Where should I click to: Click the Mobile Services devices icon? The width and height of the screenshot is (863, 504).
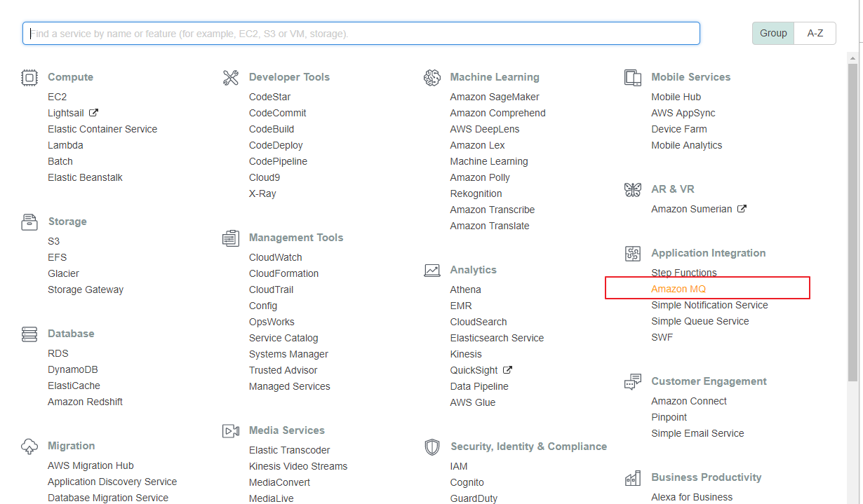[633, 77]
